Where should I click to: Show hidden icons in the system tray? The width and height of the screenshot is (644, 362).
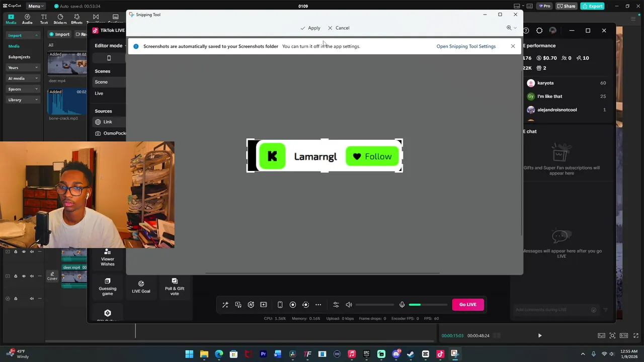tap(583, 354)
